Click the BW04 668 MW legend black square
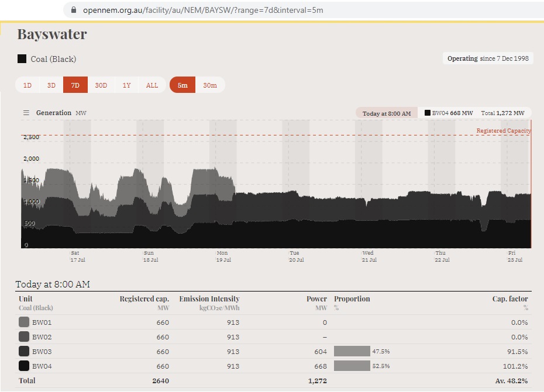The height and width of the screenshot is (392, 544). tap(428, 113)
